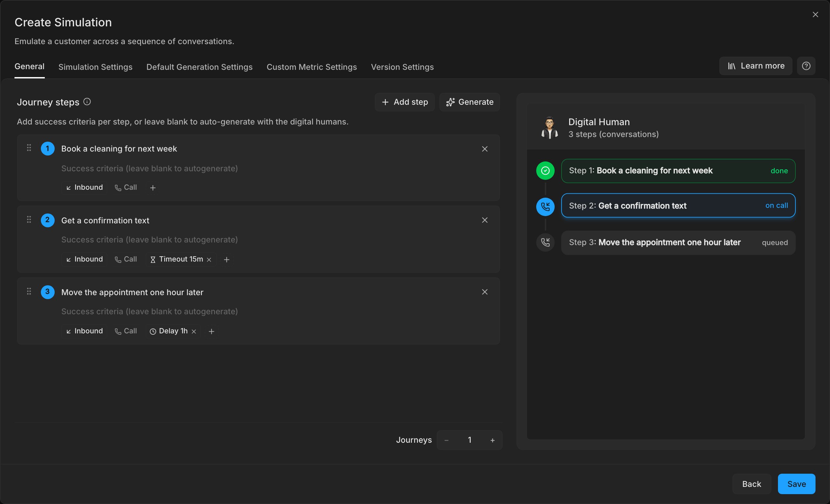Image resolution: width=830 pixels, height=504 pixels.
Task: Click the Generate button
Action: coord(469,102)
